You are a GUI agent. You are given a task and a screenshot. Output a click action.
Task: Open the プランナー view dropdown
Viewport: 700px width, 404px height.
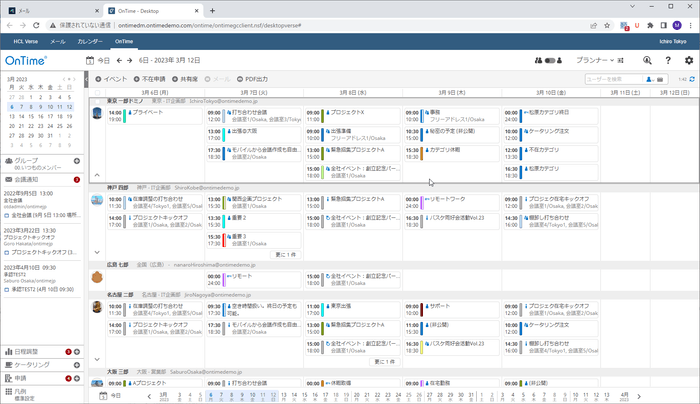599,61
